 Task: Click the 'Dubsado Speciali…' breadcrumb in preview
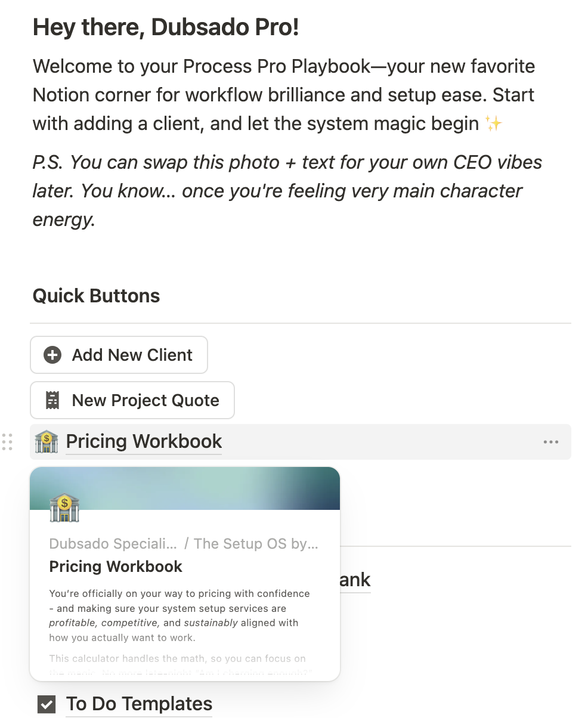pos(113,544)
